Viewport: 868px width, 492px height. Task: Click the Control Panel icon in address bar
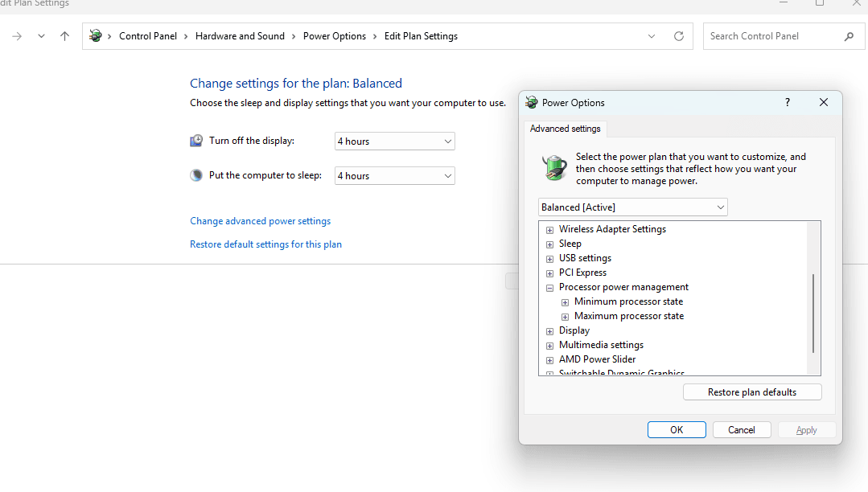(x=96, y=36)
